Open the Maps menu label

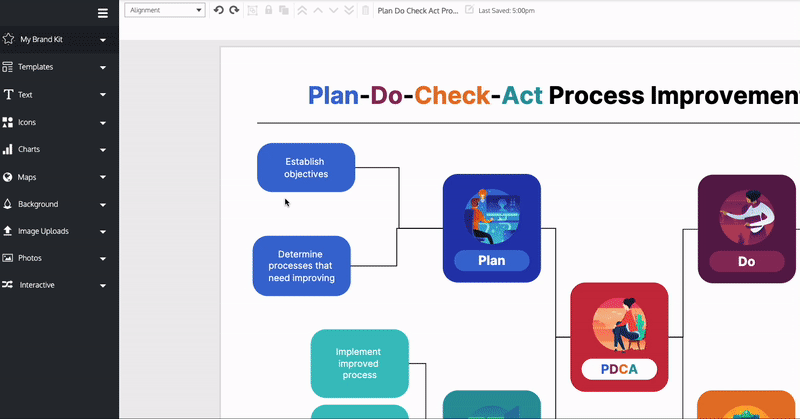[27, 177]
